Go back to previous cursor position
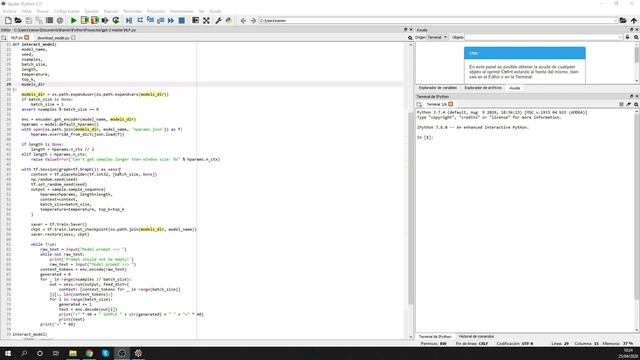The image size is (640, 360). 243,20
